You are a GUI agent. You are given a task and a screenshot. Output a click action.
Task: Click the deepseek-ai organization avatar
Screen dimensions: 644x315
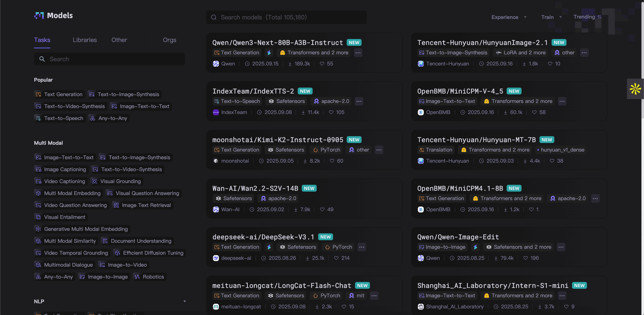point(216,258)
